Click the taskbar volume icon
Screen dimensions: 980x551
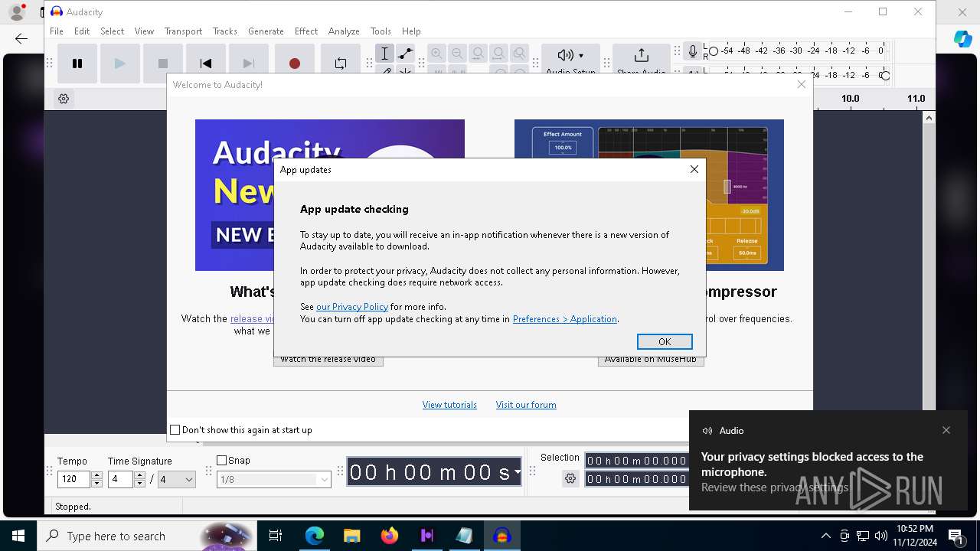click(x=881, y=536)
